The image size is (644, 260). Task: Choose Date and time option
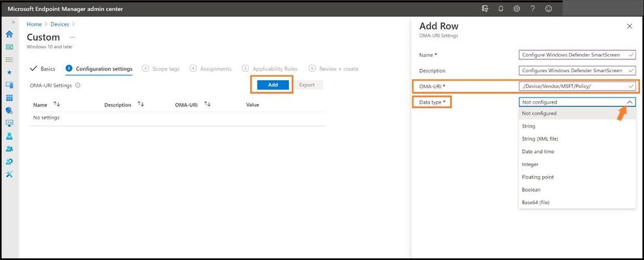coord(577,152)
